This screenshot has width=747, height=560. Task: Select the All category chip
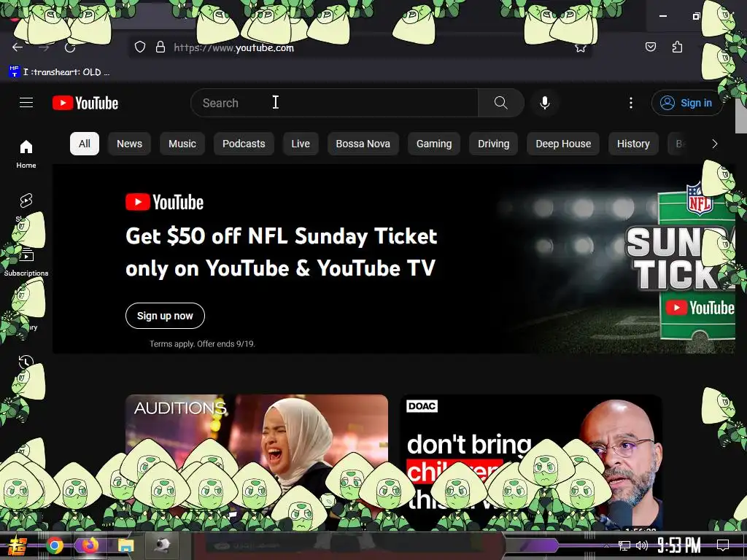coord(85,144)
